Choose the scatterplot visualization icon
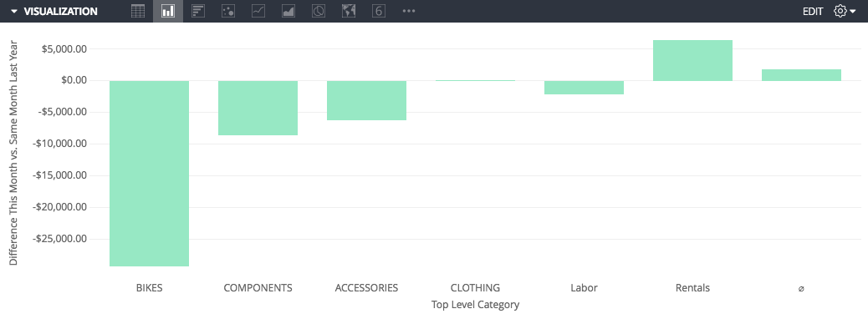Screen dimensions: 868x319 click(228, 11)
